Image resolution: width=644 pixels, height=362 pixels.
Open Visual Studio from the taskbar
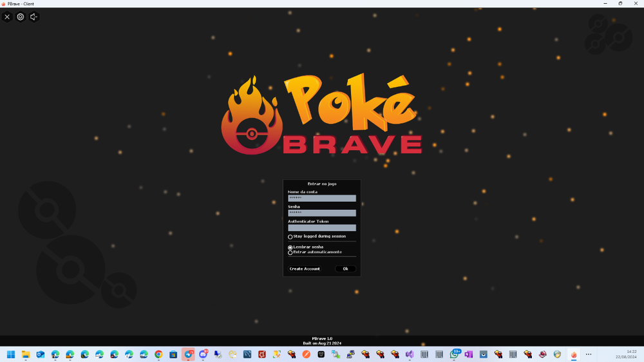coord(409,354)
